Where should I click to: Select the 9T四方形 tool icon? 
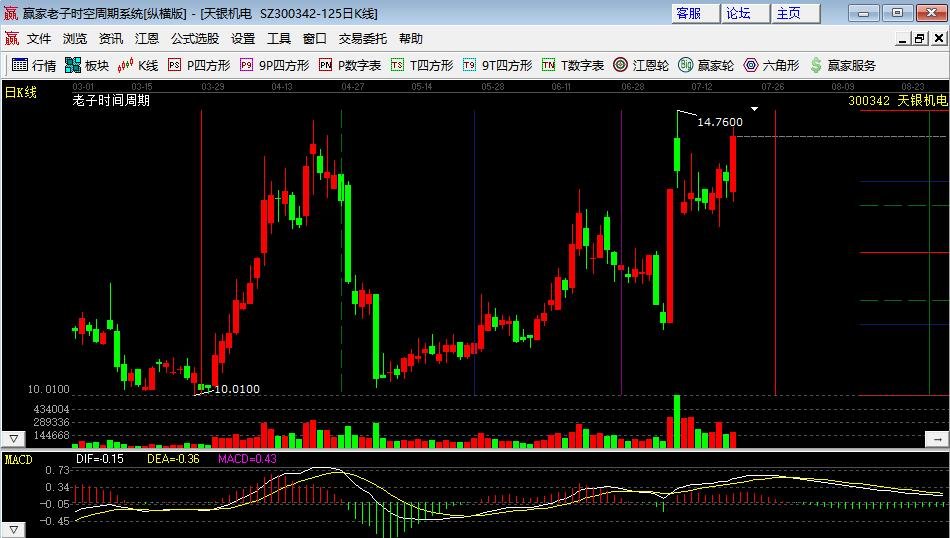496,65
